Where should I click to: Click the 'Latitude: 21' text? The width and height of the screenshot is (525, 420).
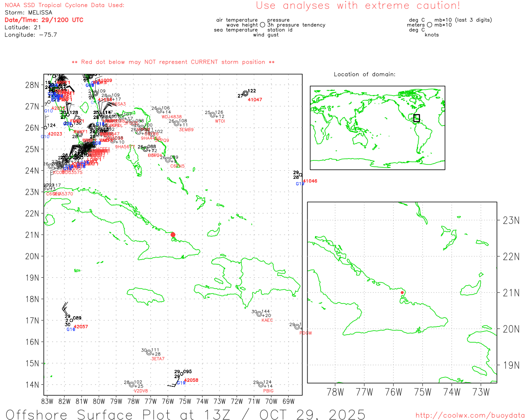pos(23,27)
